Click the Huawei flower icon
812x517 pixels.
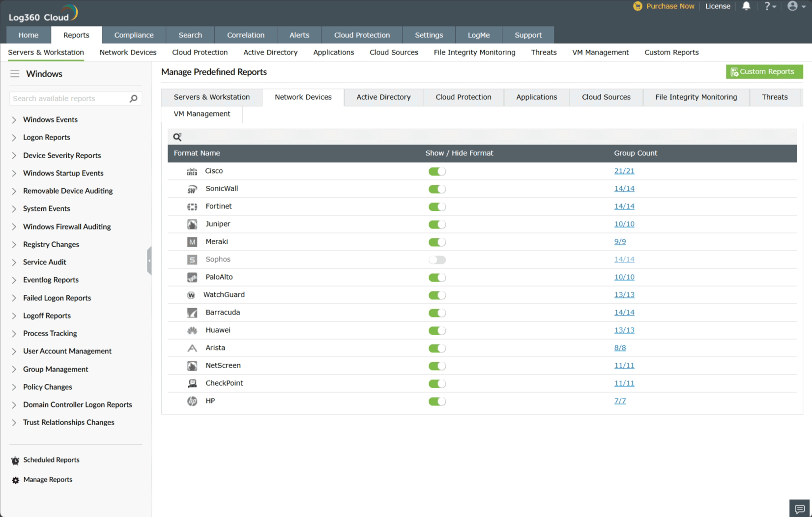pyautogui.click(x=192, y=330)
